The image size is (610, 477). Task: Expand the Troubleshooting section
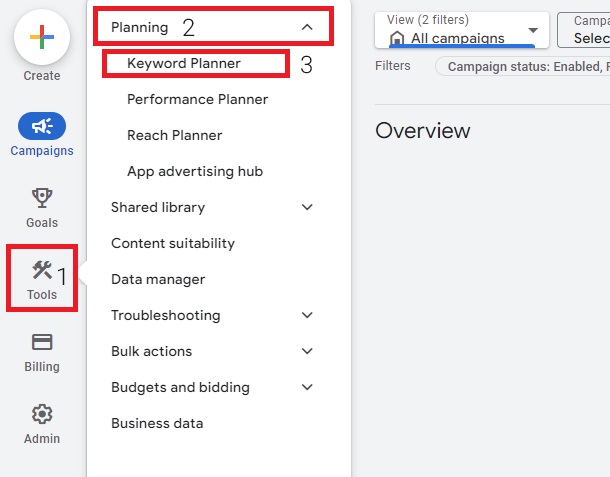[x=307, y=315]
